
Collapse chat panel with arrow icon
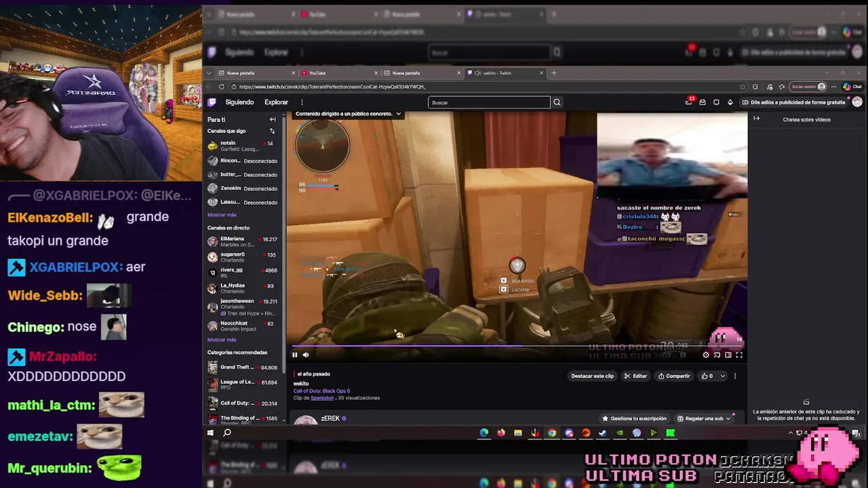[x=757, y=119]
